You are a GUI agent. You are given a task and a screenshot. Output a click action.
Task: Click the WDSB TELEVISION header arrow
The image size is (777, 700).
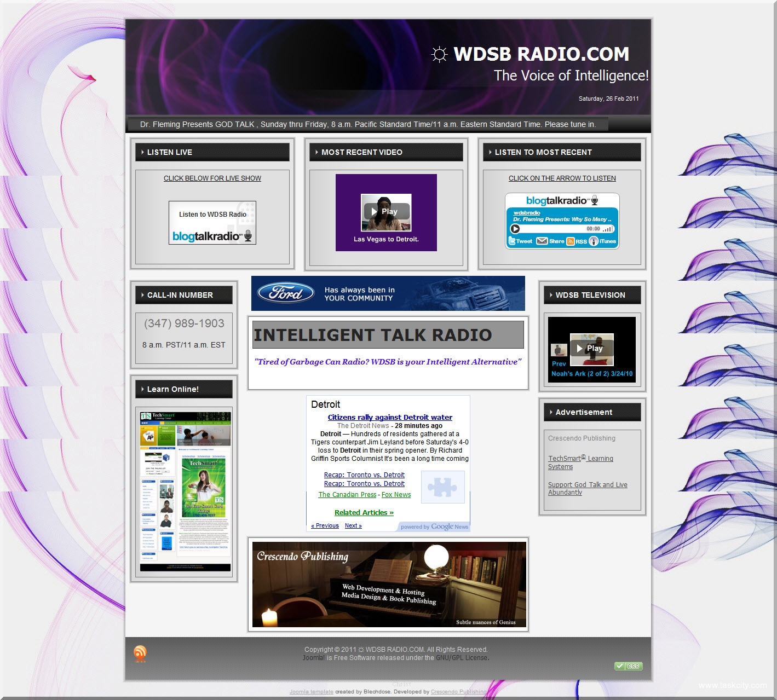click(551, 295)
